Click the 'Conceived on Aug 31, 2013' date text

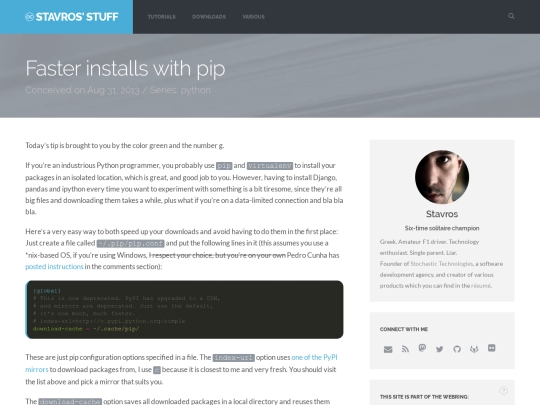[x=82, y=90]
